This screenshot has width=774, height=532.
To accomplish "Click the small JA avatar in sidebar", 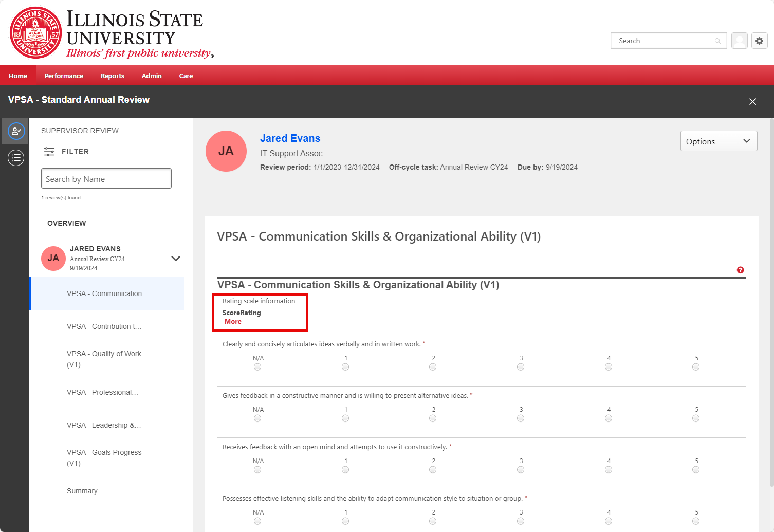I will coord(53,258).
